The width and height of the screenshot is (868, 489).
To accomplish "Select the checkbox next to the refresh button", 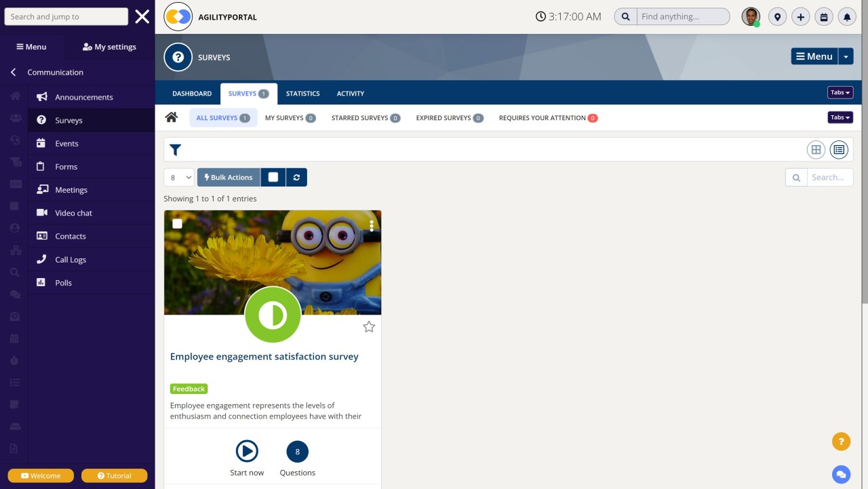I will [273, 177].
